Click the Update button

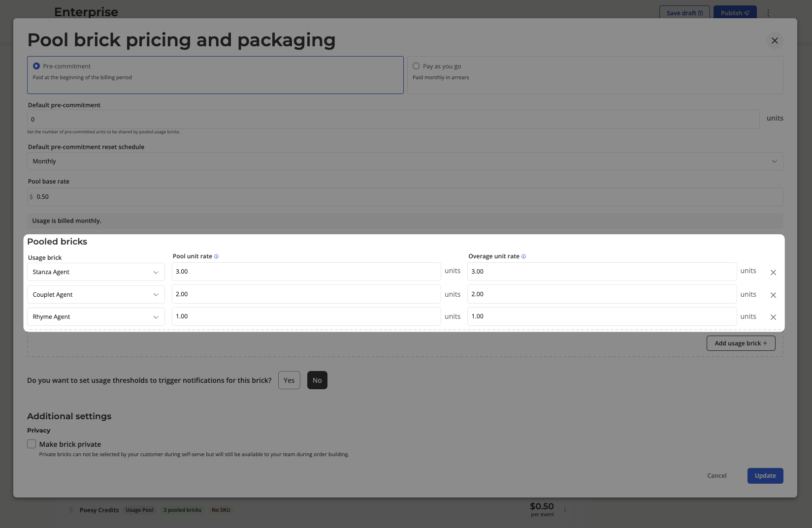click(x=765, y=476)
